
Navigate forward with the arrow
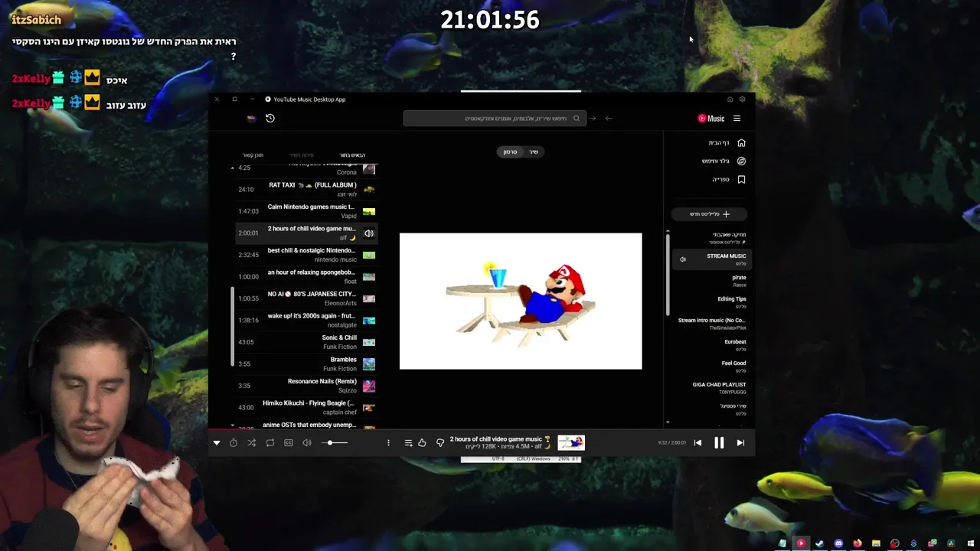592,118
